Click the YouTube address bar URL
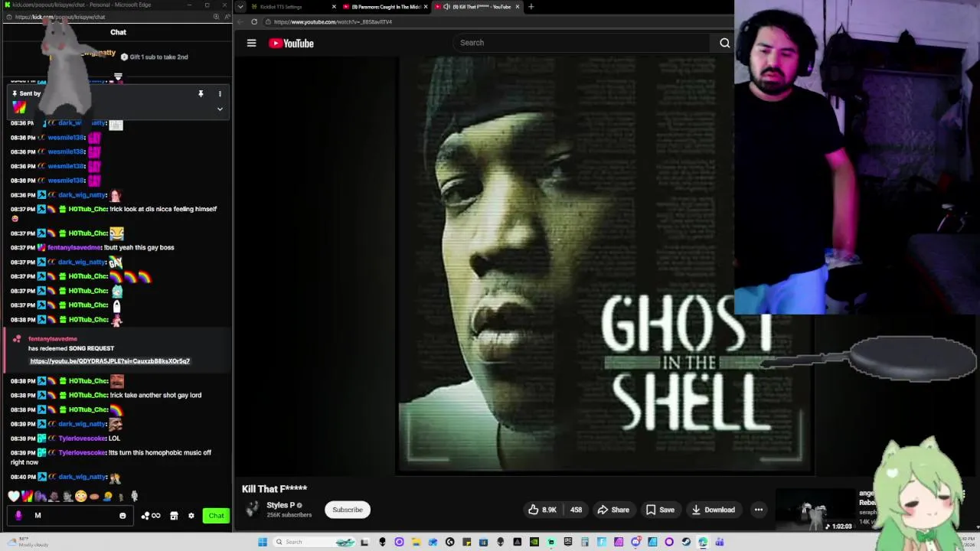The height and width of the screenshot is (551, 980). click(332, 21)
